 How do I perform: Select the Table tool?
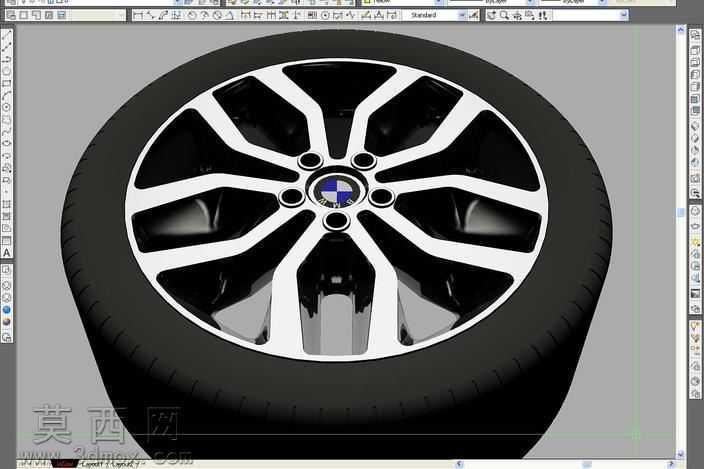pos(7,241)
